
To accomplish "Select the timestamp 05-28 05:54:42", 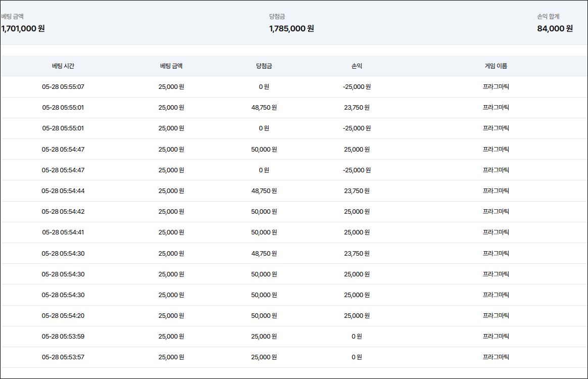I will click(x=63, y=212).
